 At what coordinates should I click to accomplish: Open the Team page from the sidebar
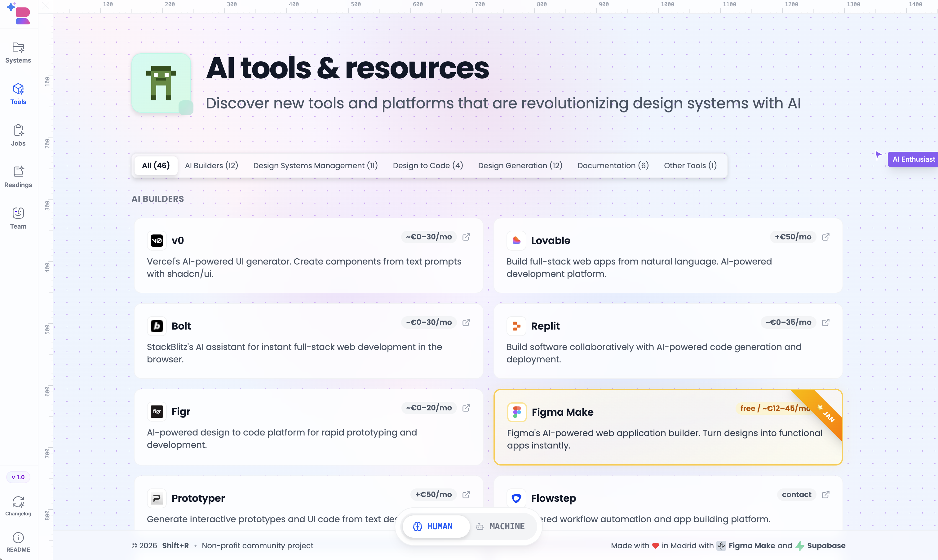point(18,218)
